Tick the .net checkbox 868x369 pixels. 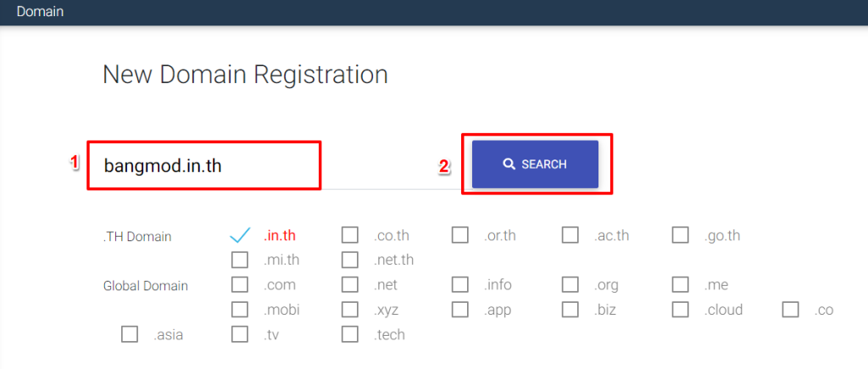pos(350,284)
